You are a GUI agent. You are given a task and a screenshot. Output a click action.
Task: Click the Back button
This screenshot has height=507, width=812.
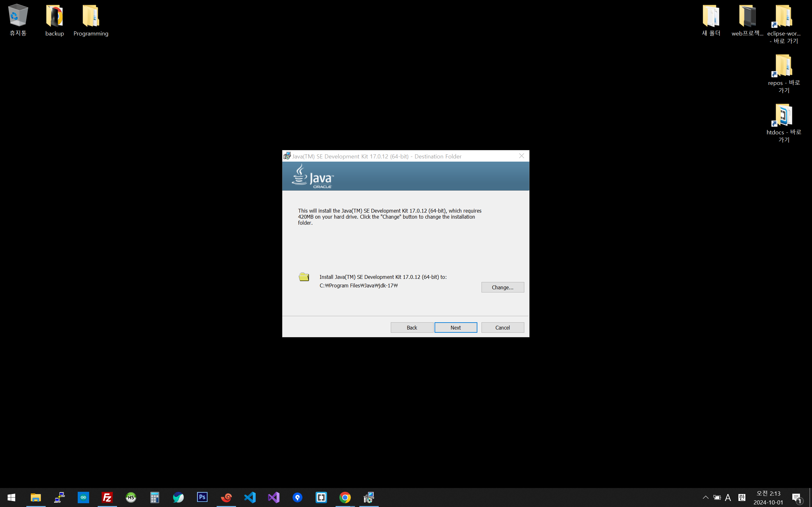412,327
